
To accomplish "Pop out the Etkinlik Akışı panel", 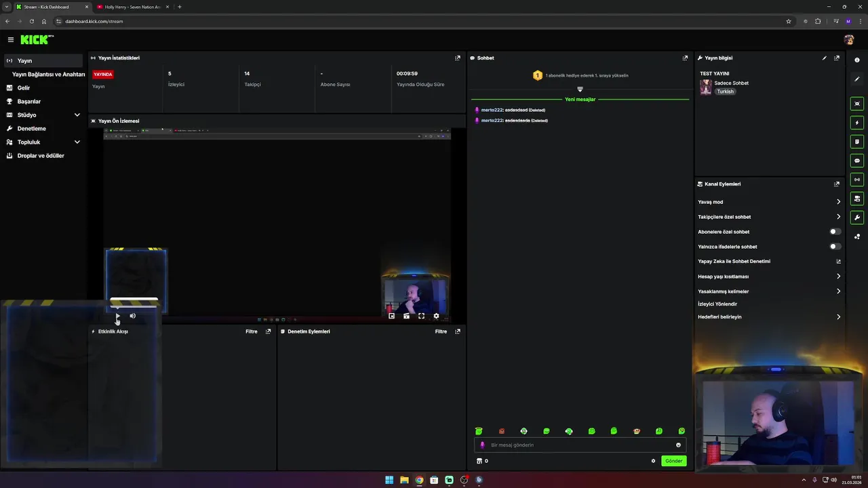I will click(x=268, y=331).
